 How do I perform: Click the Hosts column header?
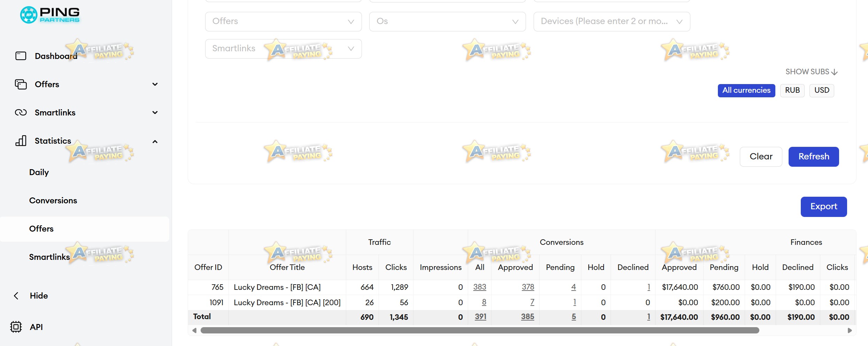tap(362, 268)
